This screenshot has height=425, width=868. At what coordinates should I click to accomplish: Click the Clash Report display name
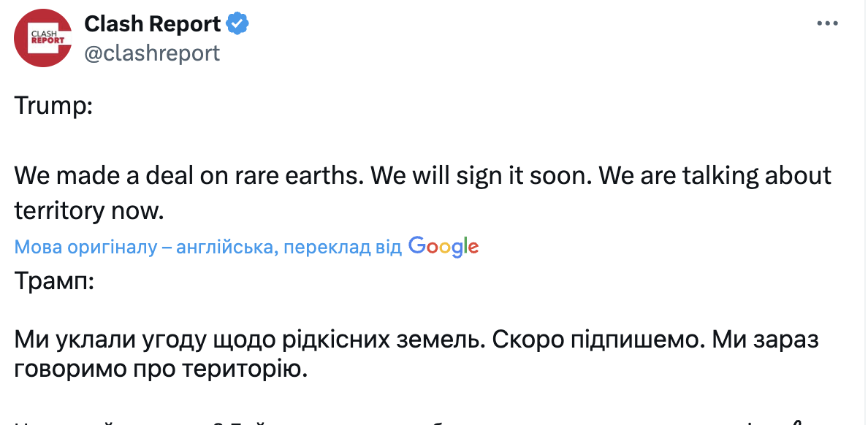[x=152, y=24]
